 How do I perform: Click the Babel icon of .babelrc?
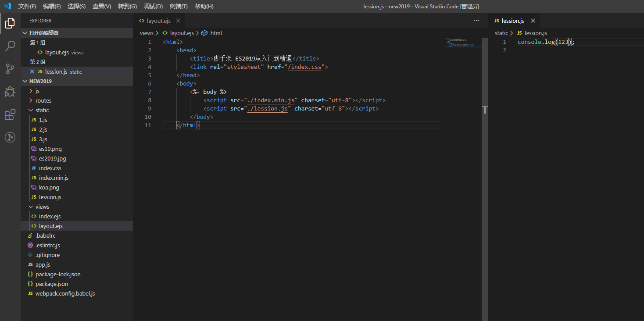(30, 235)
